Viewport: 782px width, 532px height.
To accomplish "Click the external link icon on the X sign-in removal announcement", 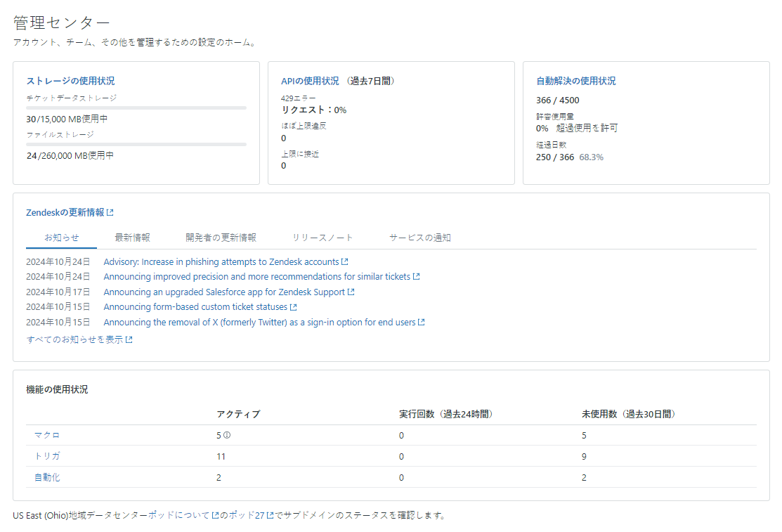I will [421, 322].
